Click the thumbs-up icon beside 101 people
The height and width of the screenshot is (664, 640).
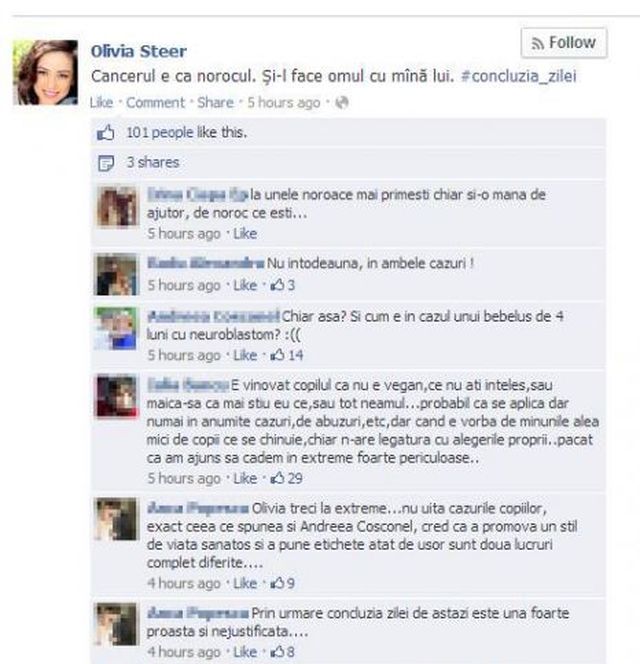[105, 133]
